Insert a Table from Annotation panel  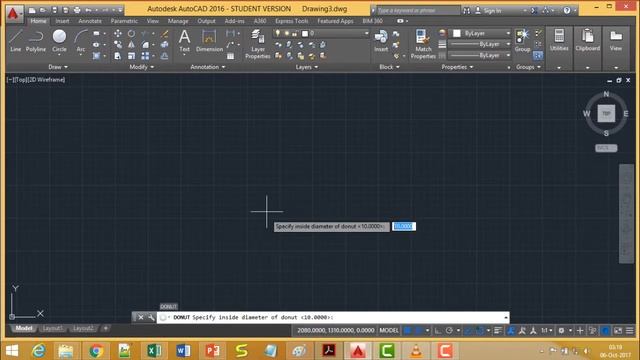230,56
